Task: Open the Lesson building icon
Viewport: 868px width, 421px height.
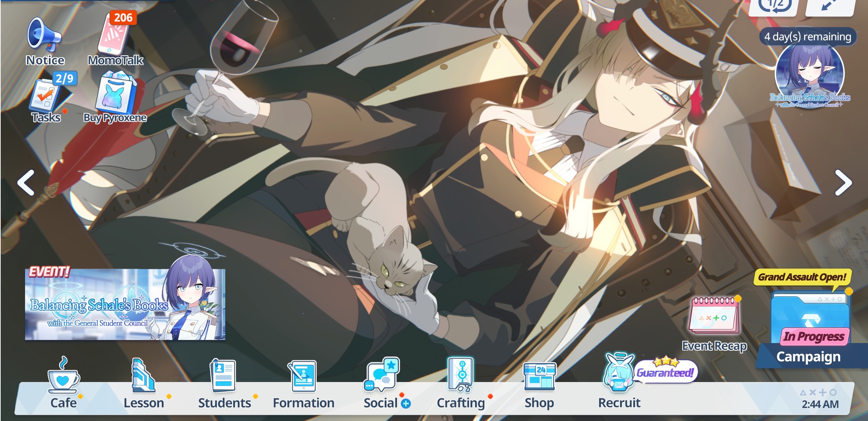Action: pyautogui.click(x=143, y=376)
